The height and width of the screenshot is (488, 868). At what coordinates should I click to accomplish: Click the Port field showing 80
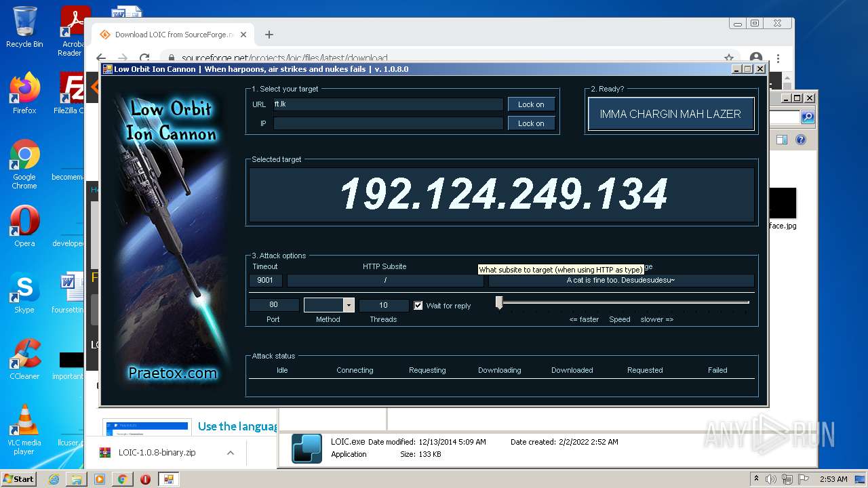(x=274, y=305)
